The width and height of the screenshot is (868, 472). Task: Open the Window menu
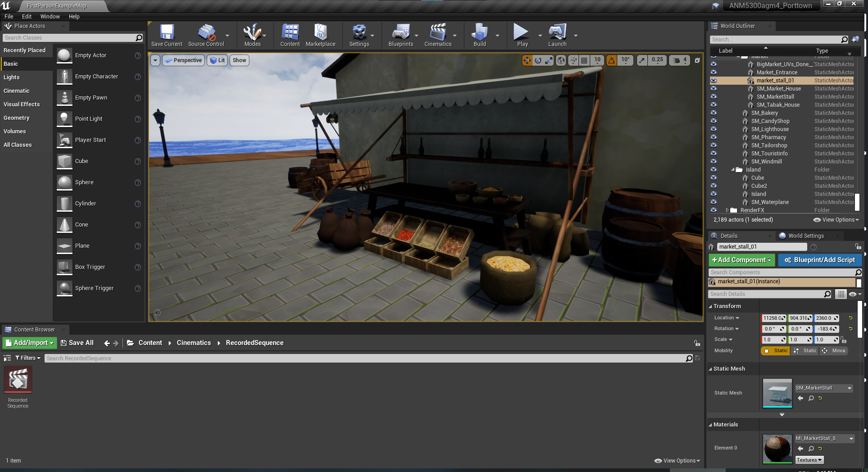point(50,17)
